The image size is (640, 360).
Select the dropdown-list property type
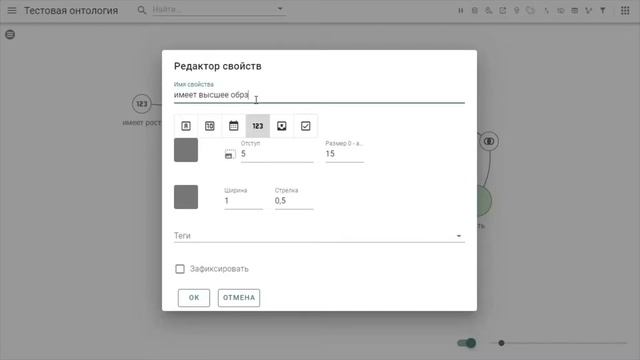(x=282, y=126)
